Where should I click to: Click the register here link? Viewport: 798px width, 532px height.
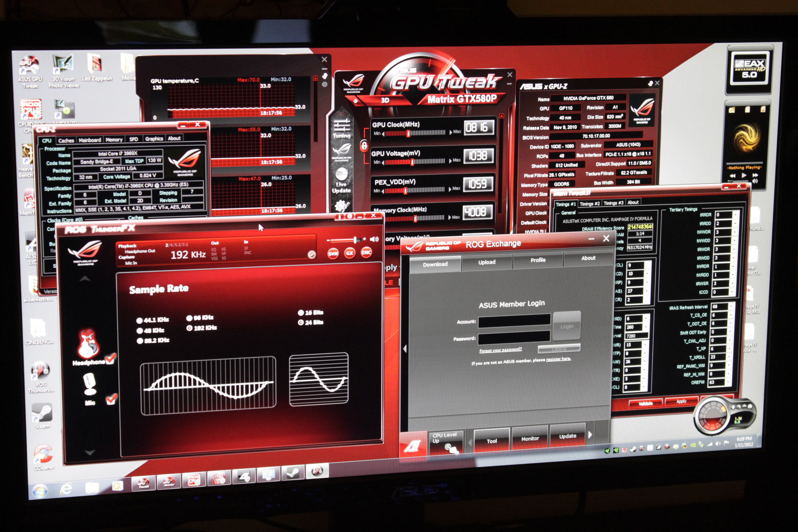click(558, 359)
